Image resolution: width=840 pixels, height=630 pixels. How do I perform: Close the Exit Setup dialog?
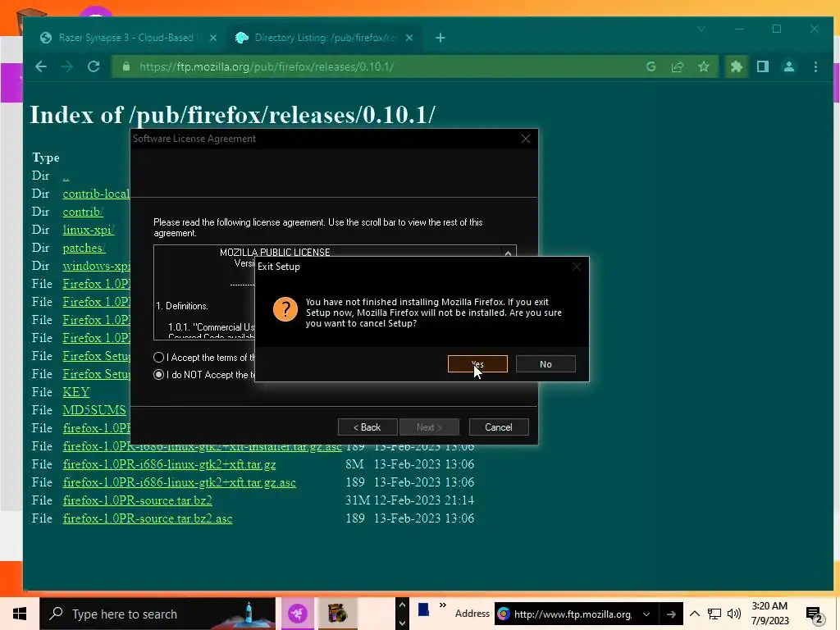click(x=577, y=267)
